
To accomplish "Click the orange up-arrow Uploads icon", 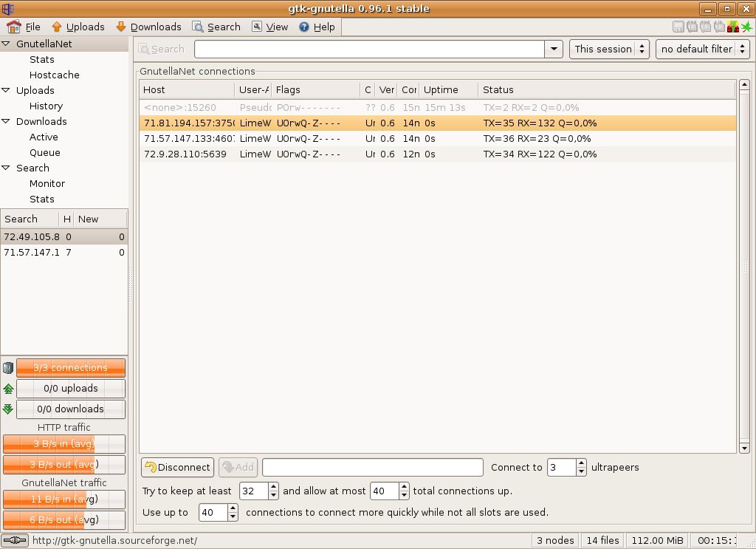I will click(x=57, y=27).
